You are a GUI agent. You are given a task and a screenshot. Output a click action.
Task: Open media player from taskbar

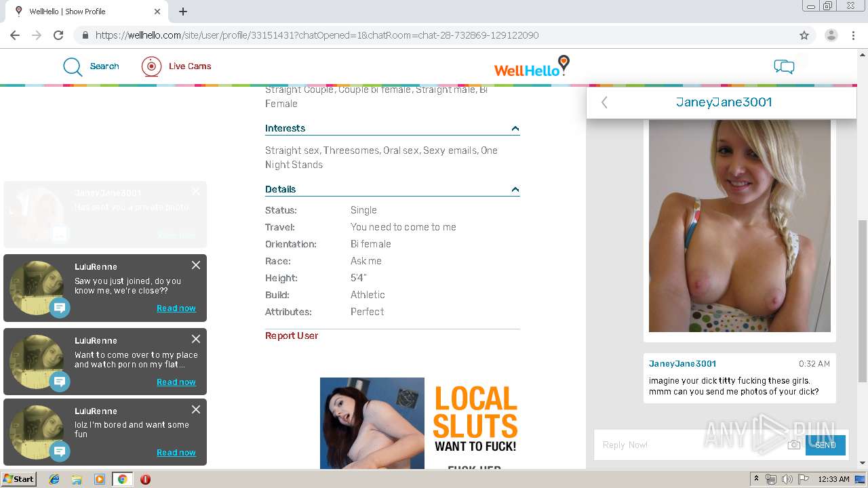100,479
